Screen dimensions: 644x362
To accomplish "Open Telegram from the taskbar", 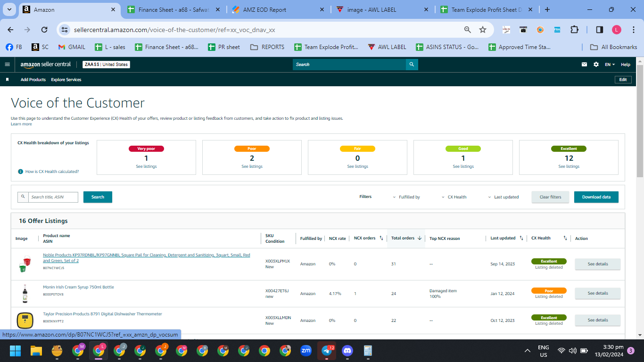I will pos(327,351).
